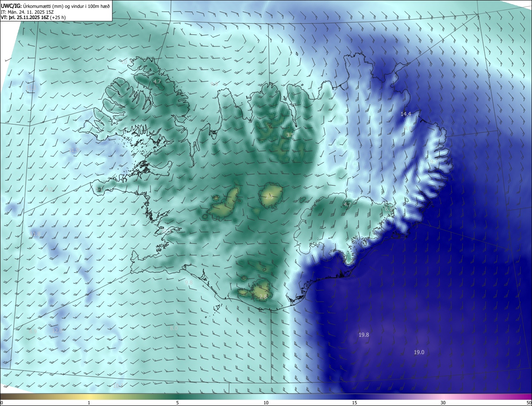Click the 8.0 value south of Iceland
The height and width of the screenshot is (406, 532).
coord(174,328)
